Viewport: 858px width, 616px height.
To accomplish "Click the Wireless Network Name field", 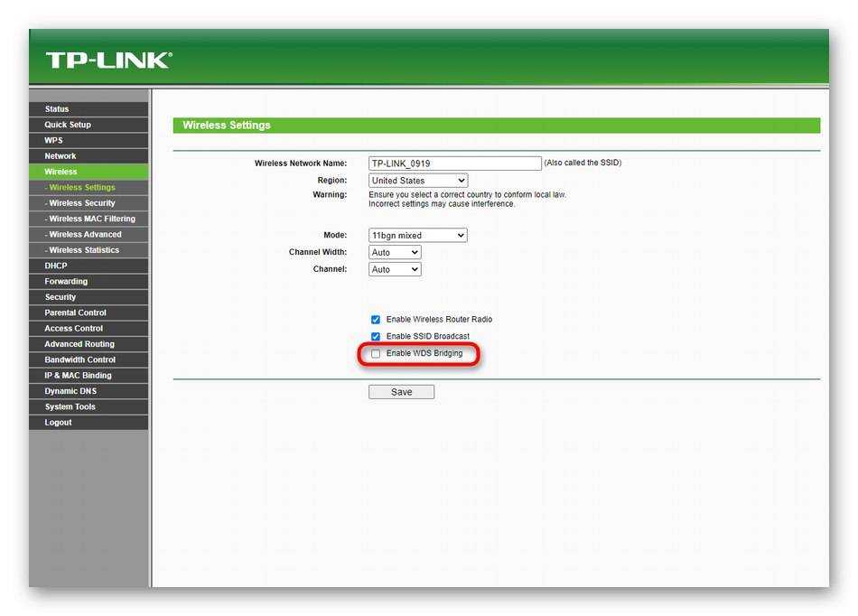I will click(x=454, y=163).
